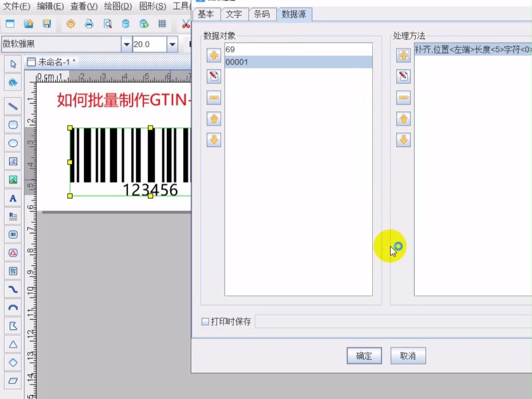Viewport: 532px width, 399px height.
Task: Click the Cut scissors icon
Action: 186,24
